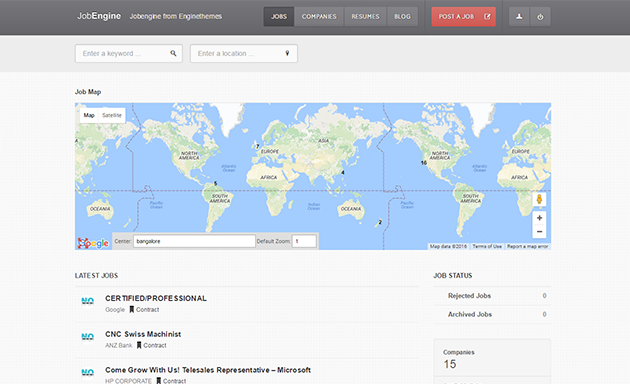Open the Google company link

click(x=115, y=310)
